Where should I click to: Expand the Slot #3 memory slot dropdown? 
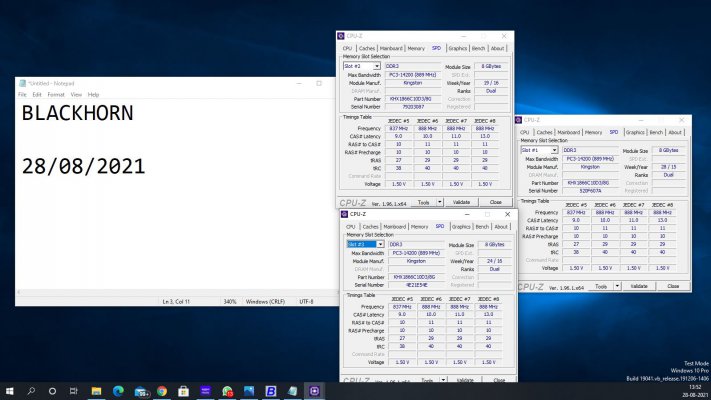[x=380, y=244]
